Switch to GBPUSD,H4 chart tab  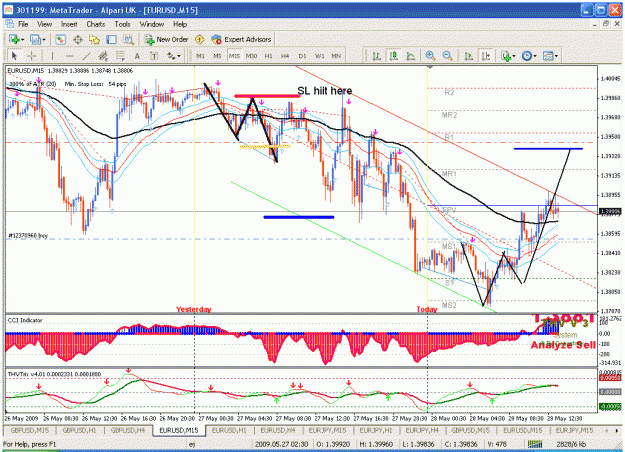pyautogui.click(x=128, y=430)
